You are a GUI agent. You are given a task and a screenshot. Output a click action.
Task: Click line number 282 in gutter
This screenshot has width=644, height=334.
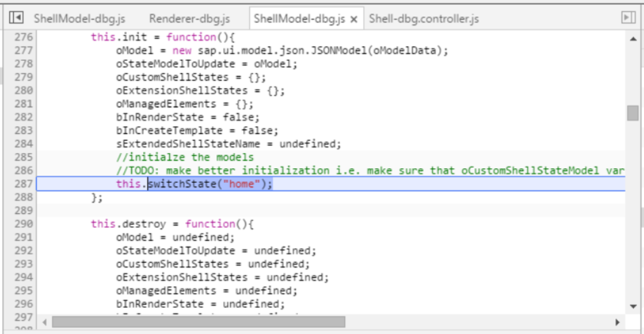pyautogui.click(x=23, y=117)
